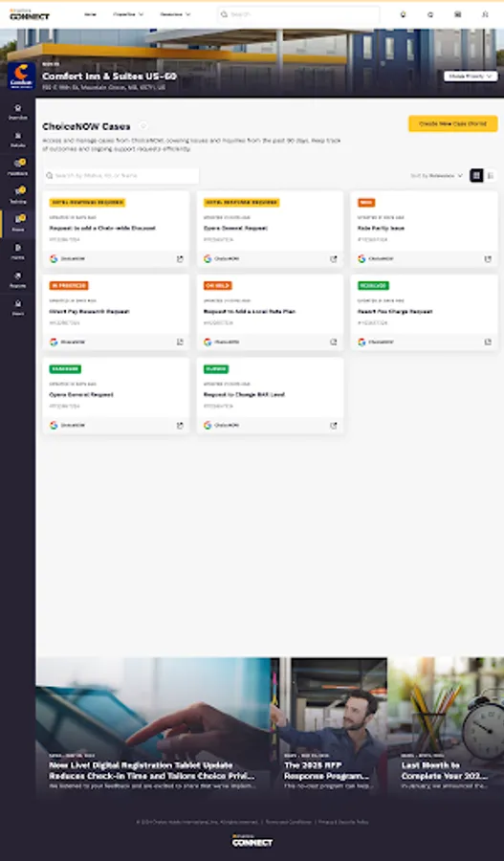Switch to list view of cases
Screen dimensions: 504x861
(491, 176)
